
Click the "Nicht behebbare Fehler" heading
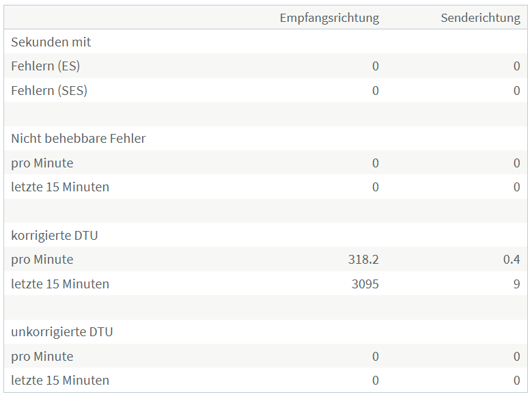click(79, 139)
